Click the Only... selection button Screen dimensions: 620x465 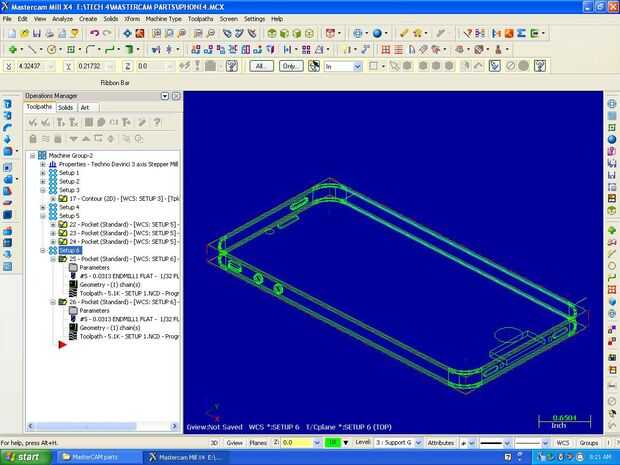pyautogui.click(x=291, y=66)
